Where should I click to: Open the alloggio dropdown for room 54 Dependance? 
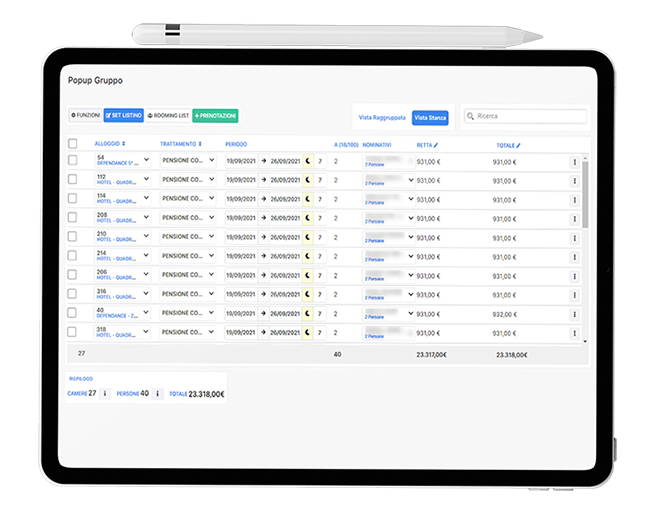122,160
